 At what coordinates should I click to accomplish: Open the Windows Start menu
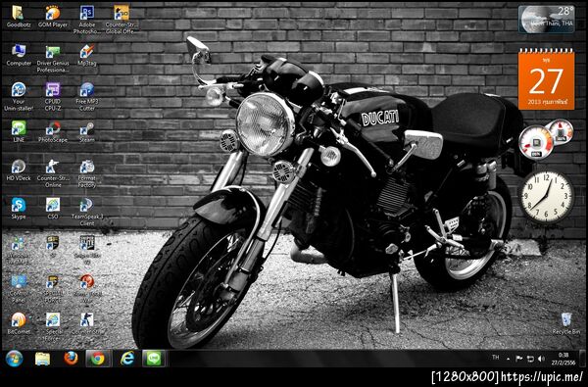point(15,359)
